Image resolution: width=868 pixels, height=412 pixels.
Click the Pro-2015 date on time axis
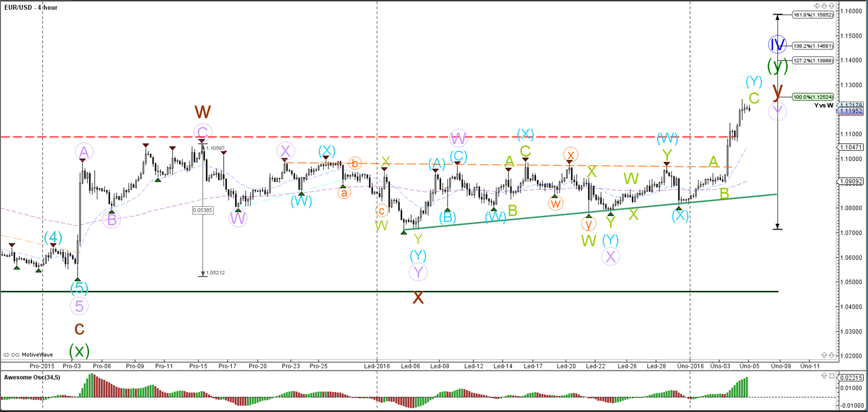[x=42, y=366]
